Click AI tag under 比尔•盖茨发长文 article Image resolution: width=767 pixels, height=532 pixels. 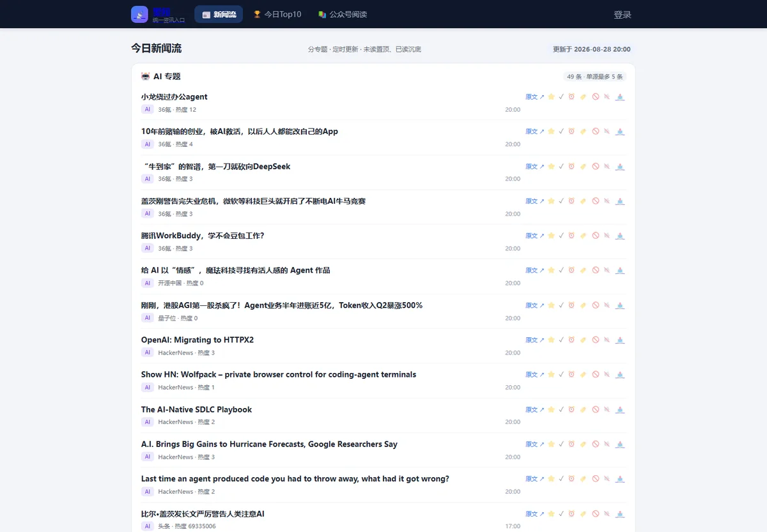(148, 526)
